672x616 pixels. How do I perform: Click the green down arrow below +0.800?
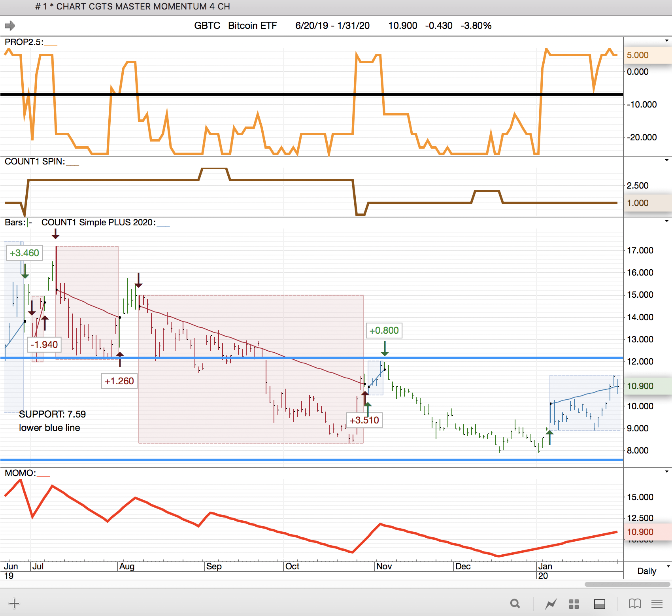(x=385, y=348)
